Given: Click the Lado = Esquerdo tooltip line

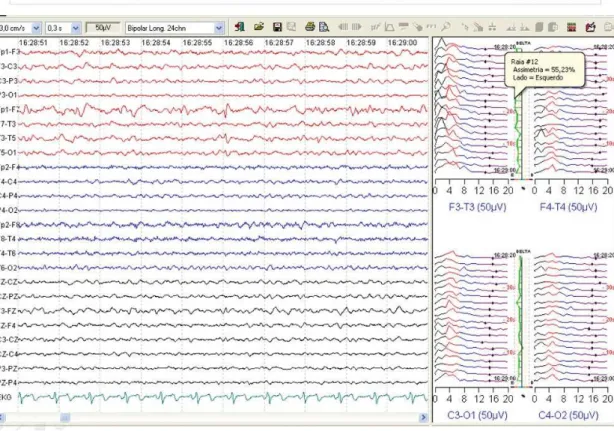Looking at the screenshot, I should click(x=538, y=78).
